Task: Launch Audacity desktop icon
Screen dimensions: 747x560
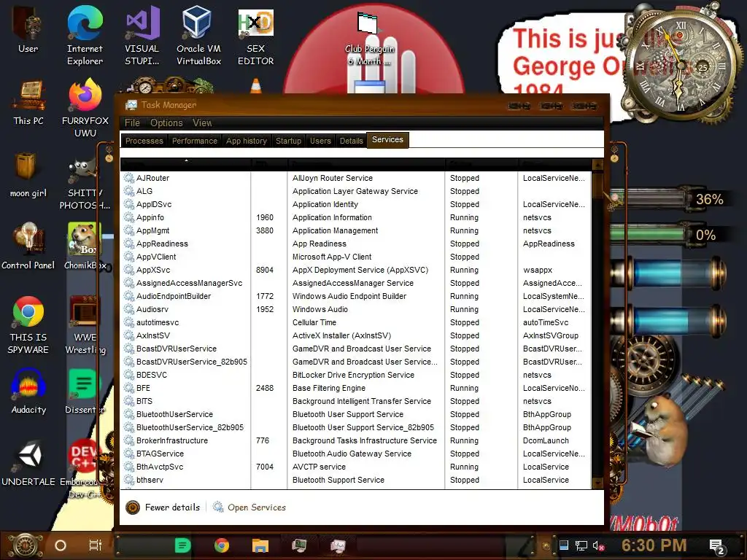Action: pos(28,392)
